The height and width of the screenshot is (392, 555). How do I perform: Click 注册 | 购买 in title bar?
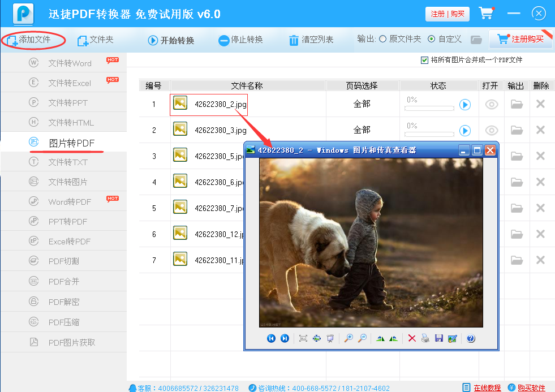click(448, 14)
